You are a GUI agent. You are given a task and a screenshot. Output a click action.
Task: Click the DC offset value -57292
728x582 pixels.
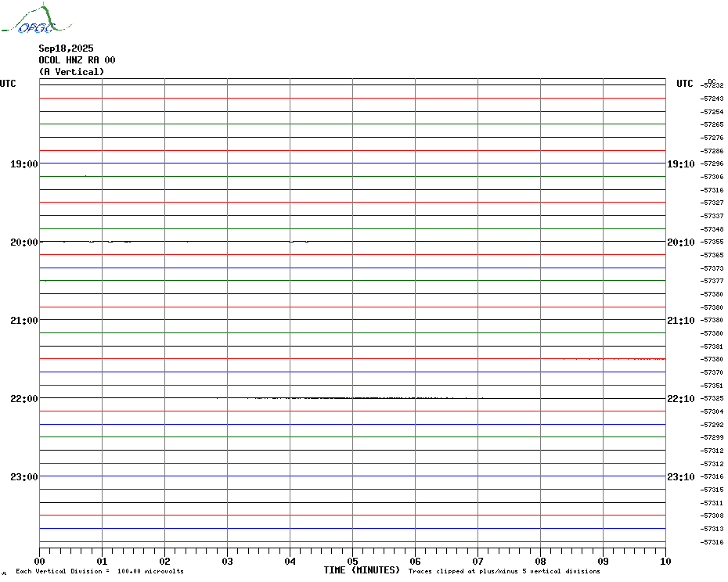(x=712, y=425)
